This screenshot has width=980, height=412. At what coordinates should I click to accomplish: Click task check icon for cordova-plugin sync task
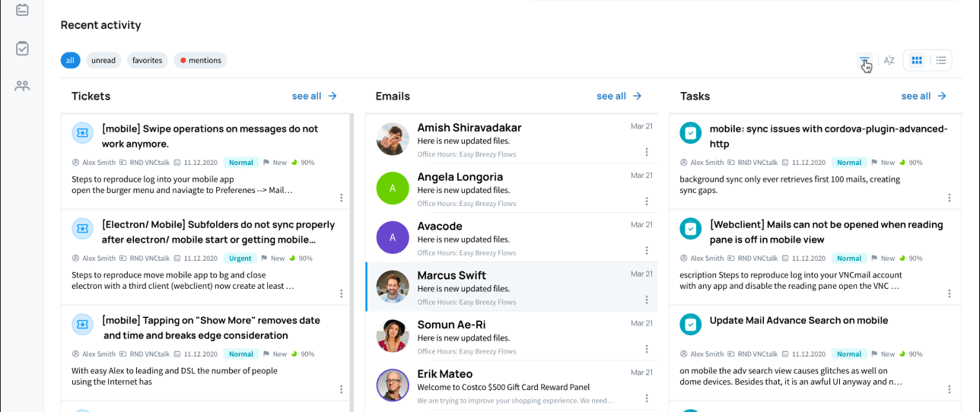click(690, 133)
